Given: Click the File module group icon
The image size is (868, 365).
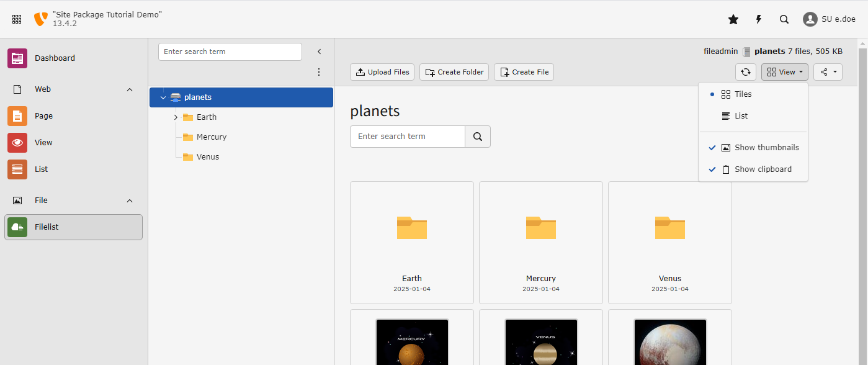Looking at the screenshot, I should [17, 201].
